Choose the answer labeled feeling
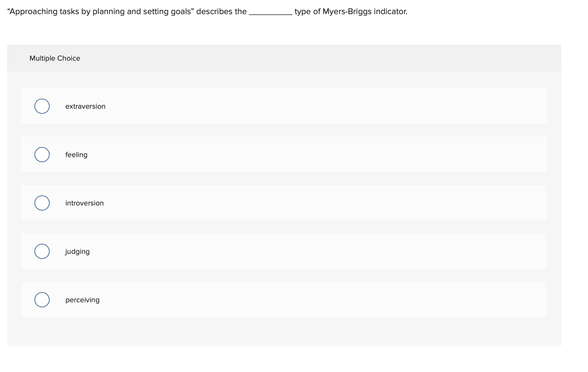 (76, 155)
